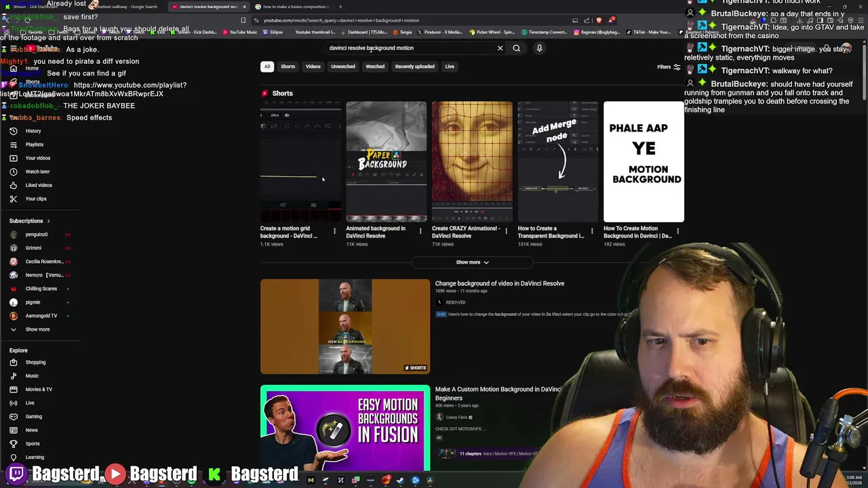Expand Show more in Subscriptions list

pyautogui.click(x=37, y=329)
